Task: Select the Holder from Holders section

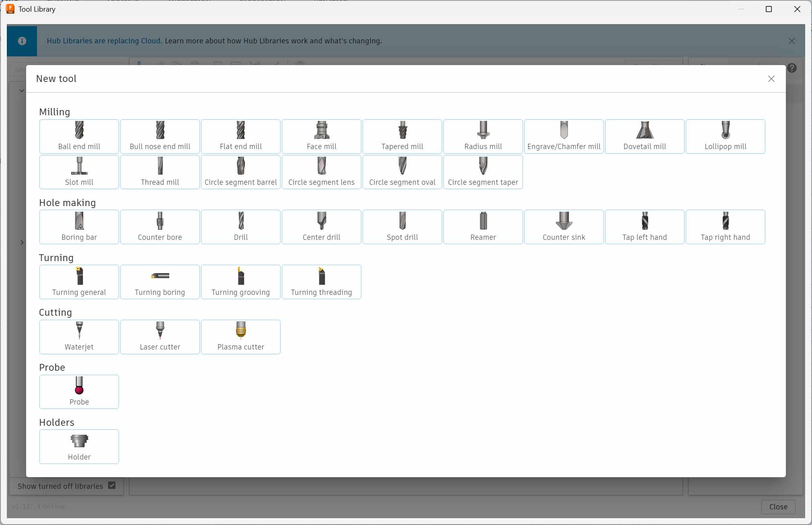Action: [x=79, y=447]
